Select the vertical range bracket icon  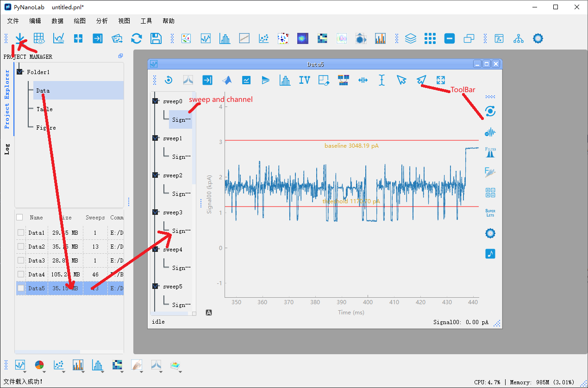(382, 80)
